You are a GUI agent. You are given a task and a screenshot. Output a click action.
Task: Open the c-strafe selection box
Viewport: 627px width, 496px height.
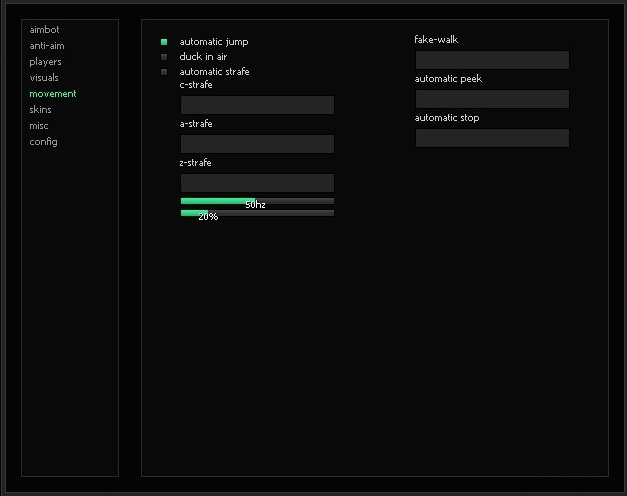pyautogui.click(x=257, y=105)
